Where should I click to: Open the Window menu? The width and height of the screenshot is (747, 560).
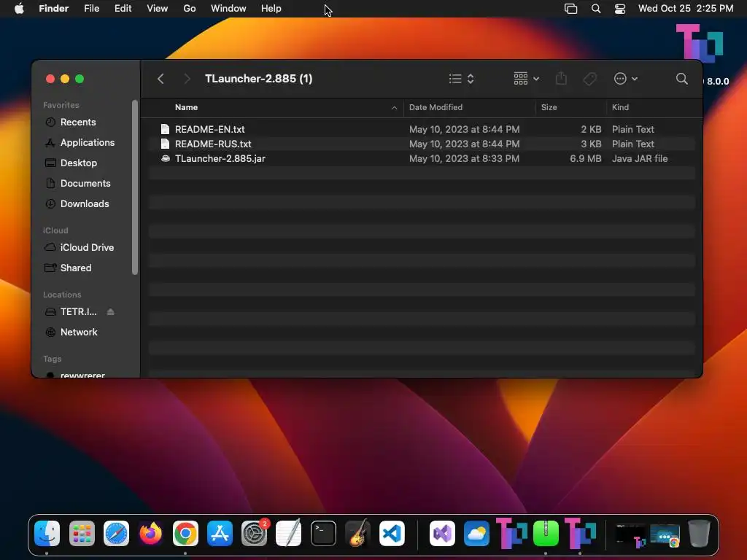pos(228,9)
